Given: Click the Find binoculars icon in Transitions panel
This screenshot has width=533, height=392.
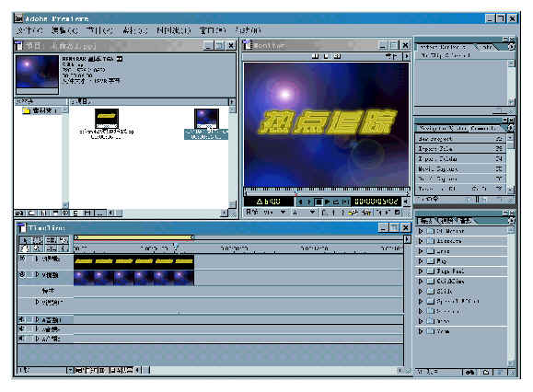Looking at the screenshot, I should [469, 373].
